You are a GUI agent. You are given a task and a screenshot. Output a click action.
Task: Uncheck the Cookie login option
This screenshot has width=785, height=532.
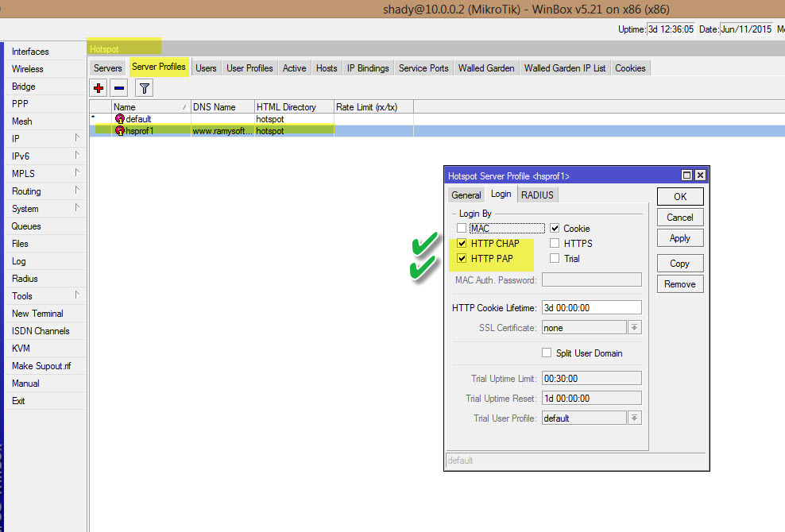(555, 228)
